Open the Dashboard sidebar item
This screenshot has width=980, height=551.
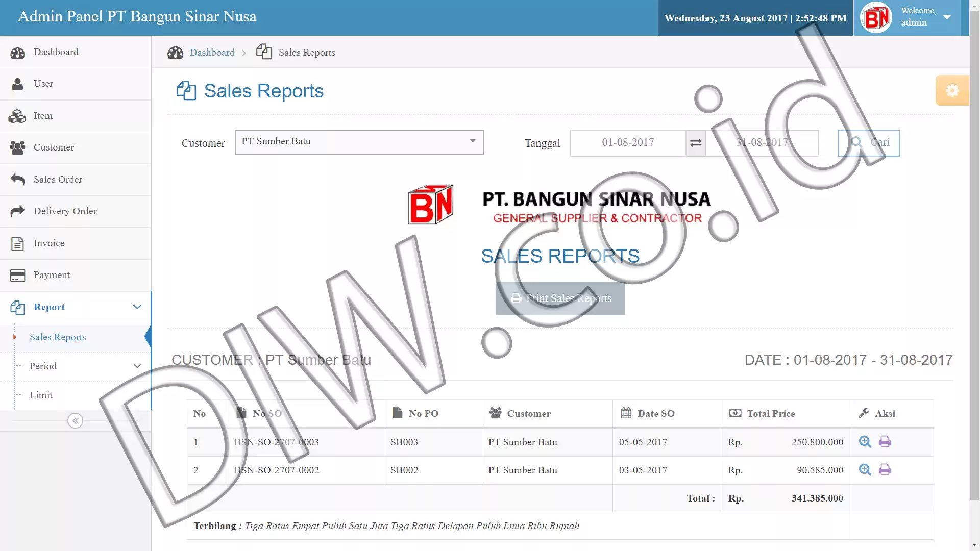(76, 52)
